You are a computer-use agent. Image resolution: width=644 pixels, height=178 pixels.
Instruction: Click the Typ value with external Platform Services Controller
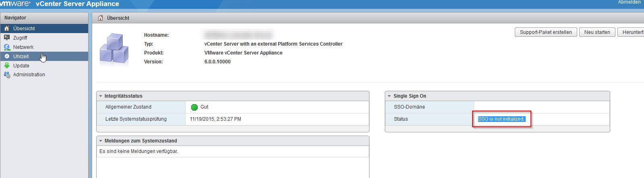click(273, 44)
